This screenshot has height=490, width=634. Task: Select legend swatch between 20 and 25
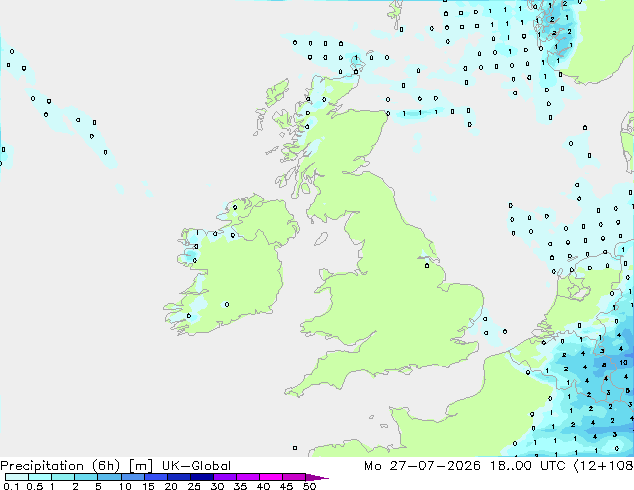(x=179, y=477)
